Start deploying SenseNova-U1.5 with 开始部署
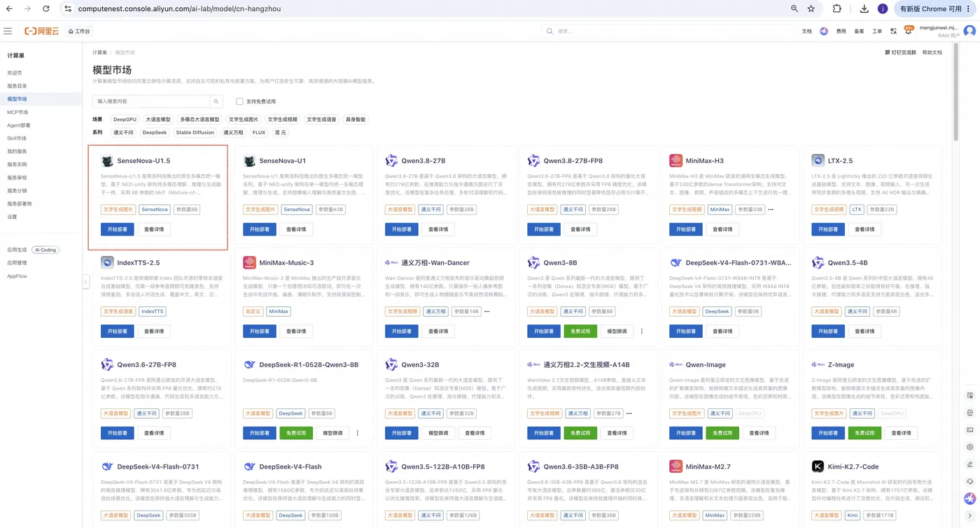 point(118,229)
